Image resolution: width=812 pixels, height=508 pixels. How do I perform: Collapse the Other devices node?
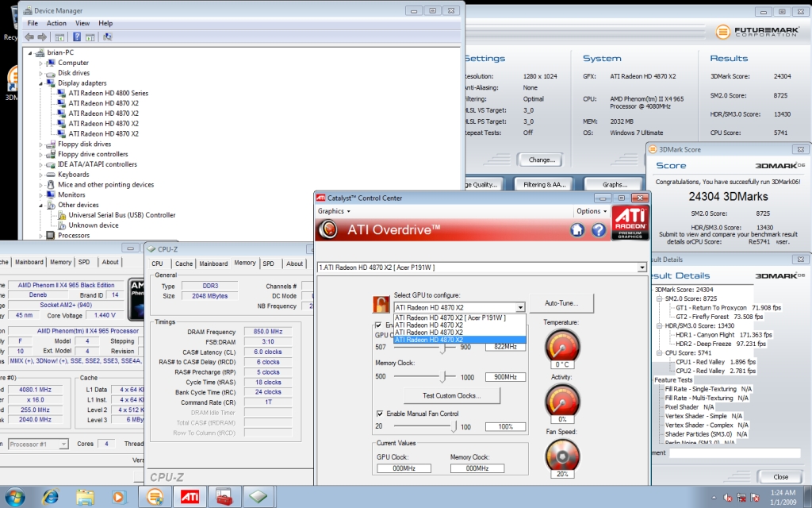pyautogui.click(x=41, y=206)
